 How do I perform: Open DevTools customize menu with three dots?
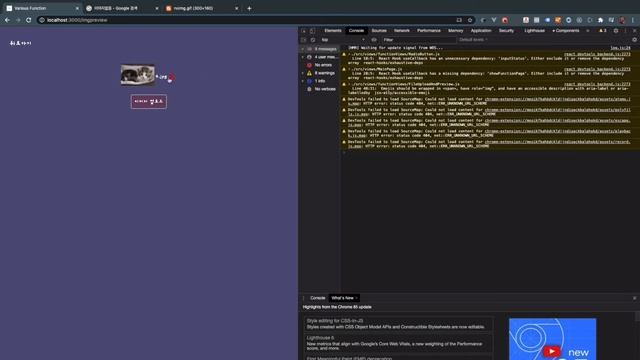pos(625,31)
